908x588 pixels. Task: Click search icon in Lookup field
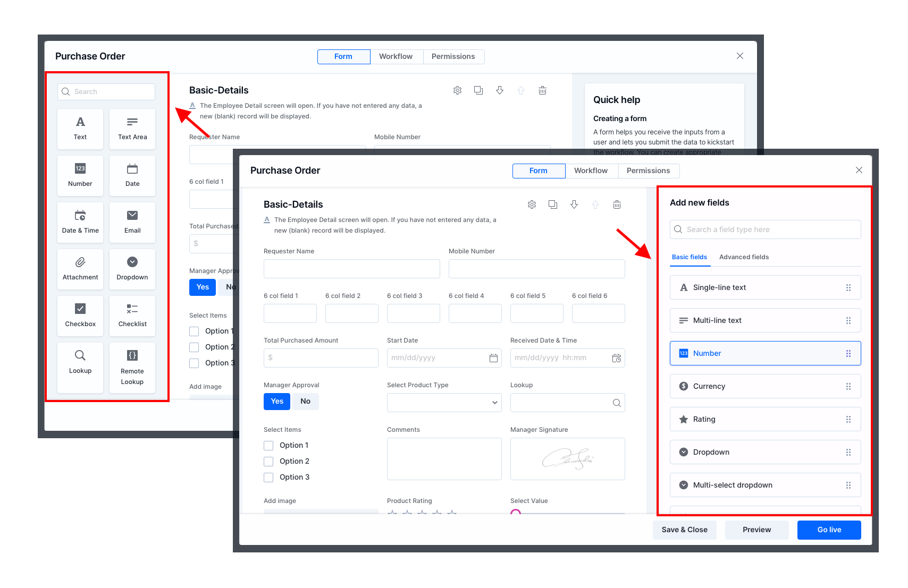[x=617, y=403]
